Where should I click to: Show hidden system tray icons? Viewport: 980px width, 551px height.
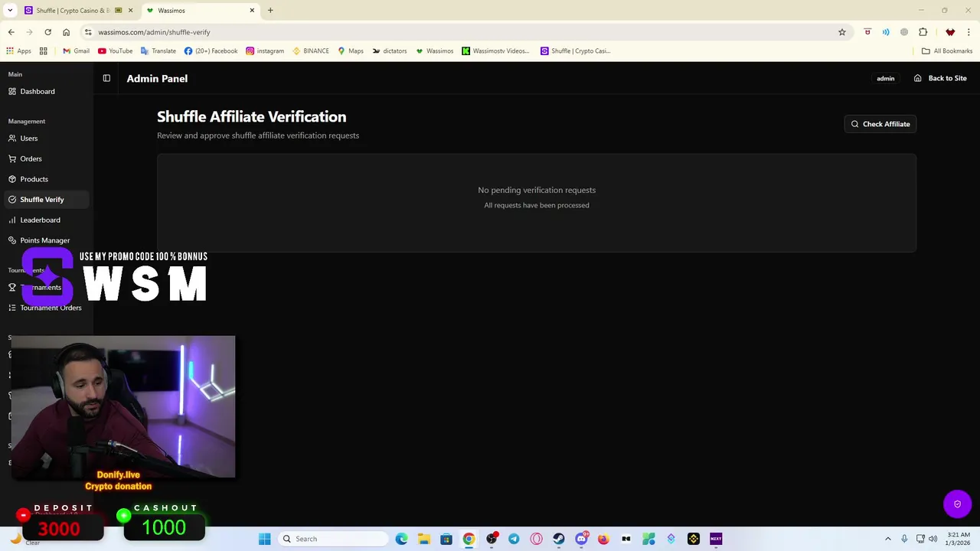tap(888, 539)
